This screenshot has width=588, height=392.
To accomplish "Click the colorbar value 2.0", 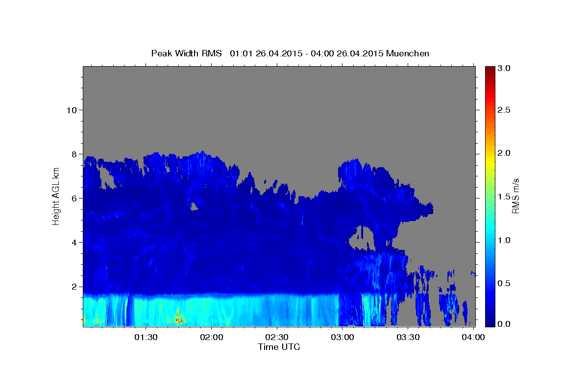I will (504, 153).
